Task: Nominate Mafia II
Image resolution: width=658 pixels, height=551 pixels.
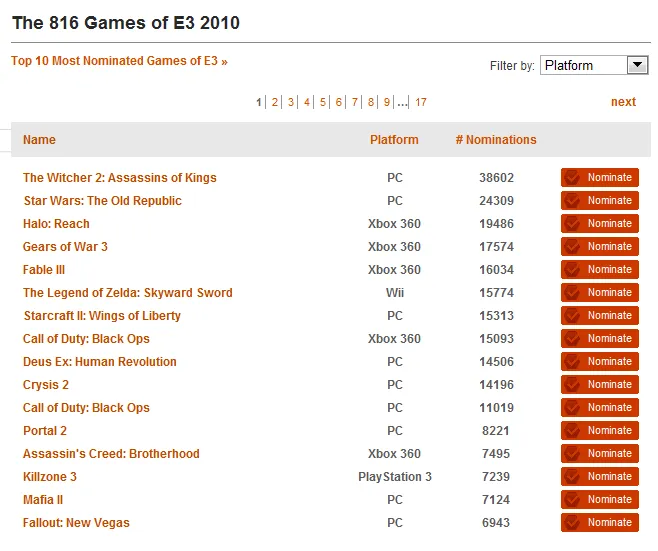Action: pyautogui.click(x=599, y=500)
